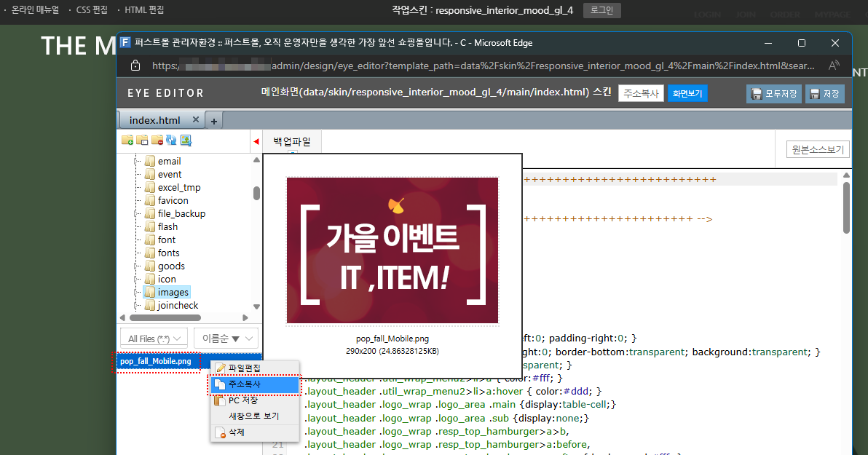Expand the file_backup folder
This screenshot has width=868, height=455.
pos(137,213)
